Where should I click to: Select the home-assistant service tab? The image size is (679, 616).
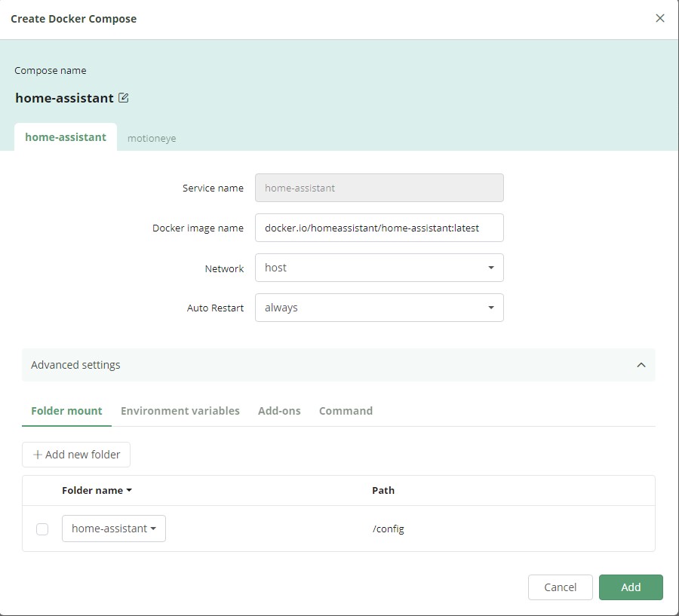click(x=66, y=137)
